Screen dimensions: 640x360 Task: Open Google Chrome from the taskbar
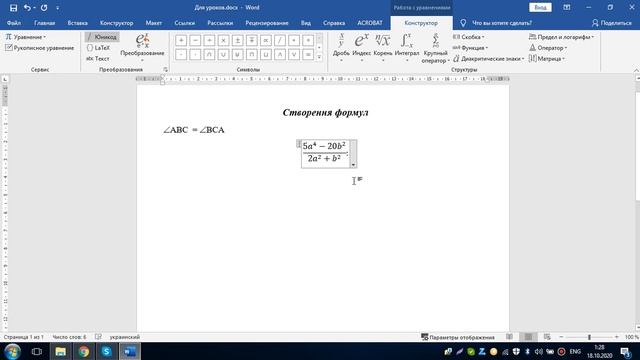[84, 351]
